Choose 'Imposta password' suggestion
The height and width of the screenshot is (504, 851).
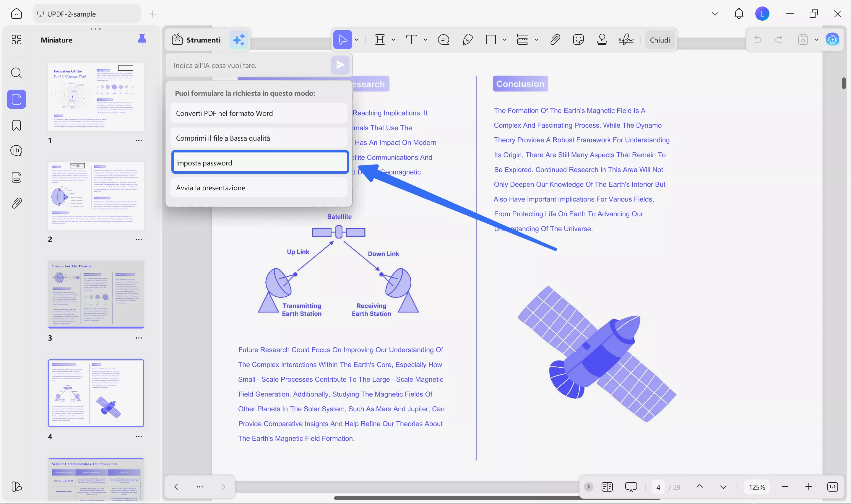[260, 163]
